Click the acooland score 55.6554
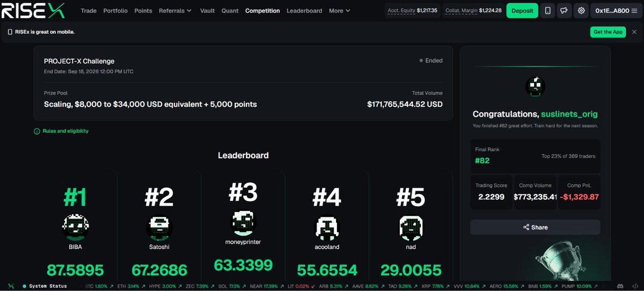The image size is (644, 291). [x=327, y=270]
